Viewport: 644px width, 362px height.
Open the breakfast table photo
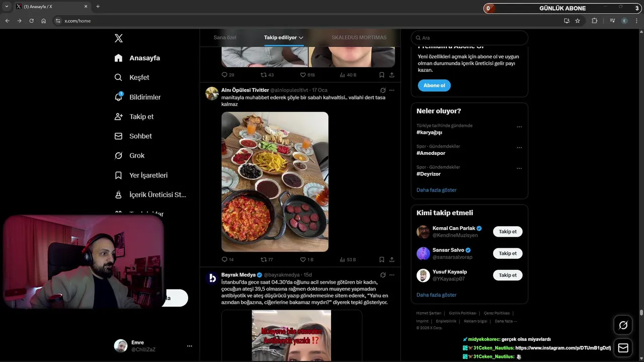[x=275, y=182]
